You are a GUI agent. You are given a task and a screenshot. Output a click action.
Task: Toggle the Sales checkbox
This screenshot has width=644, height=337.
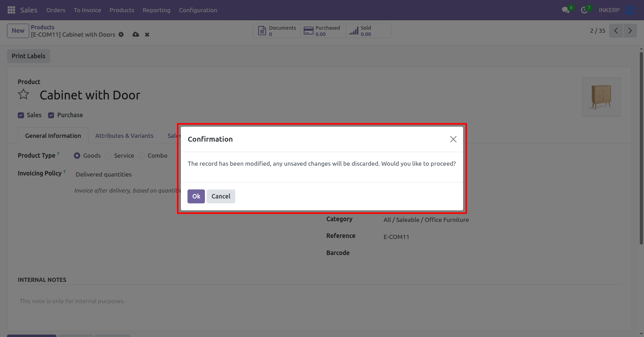[x=21, y=115]
